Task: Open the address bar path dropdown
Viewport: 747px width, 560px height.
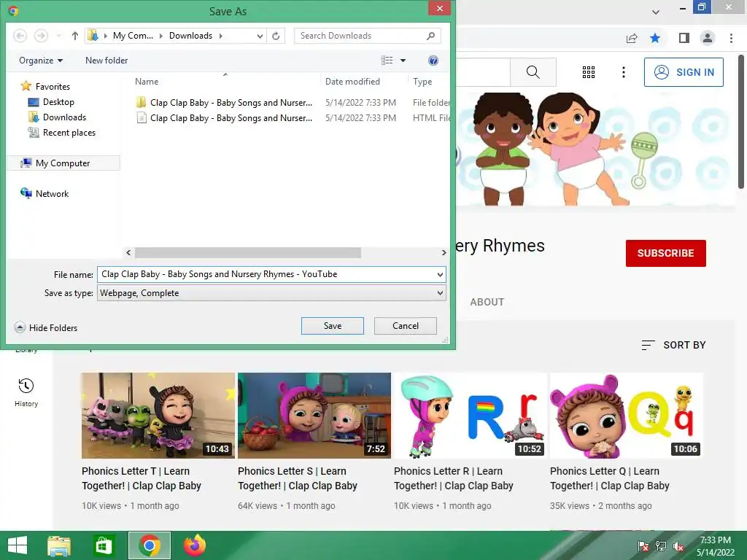Action: [x=260, y=36]
